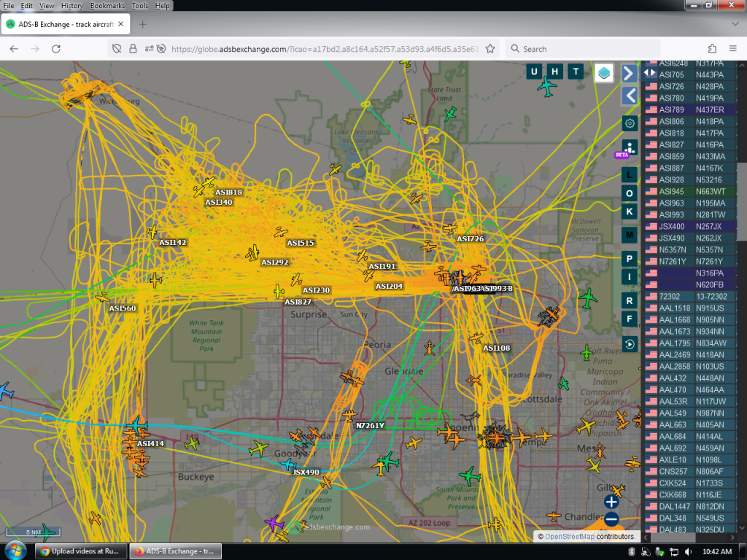This screenshot has height=560, width=747.
Task: Open the File menu
Action: [x=9, y=6]
